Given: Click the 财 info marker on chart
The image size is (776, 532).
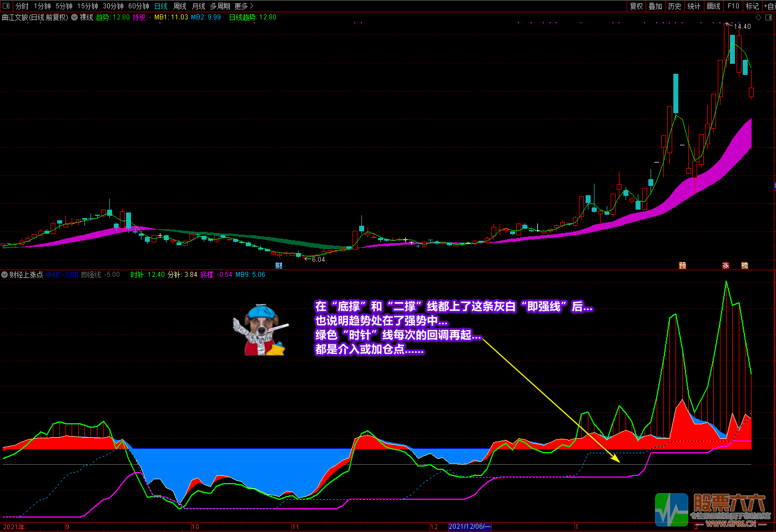Looking at the screenshot, I should [x=279, y=266].
